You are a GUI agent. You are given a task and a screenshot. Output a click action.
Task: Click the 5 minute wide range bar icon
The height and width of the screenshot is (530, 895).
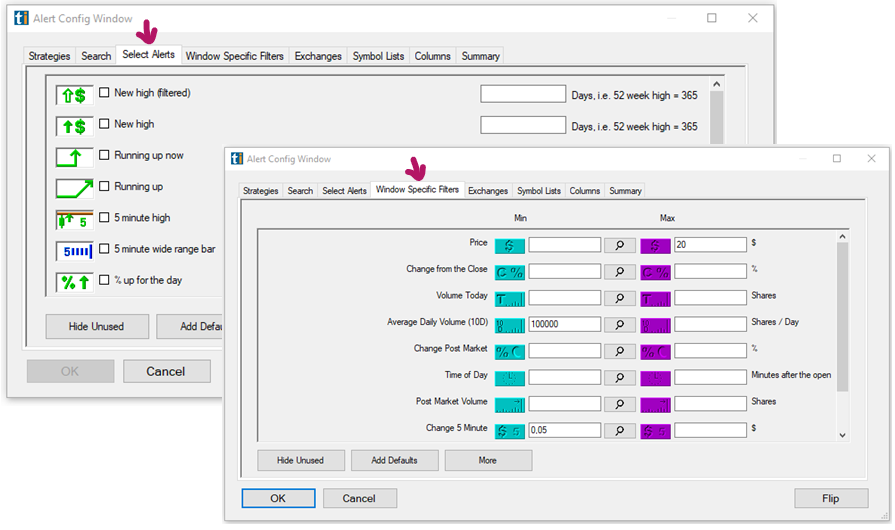click(74, 250)
